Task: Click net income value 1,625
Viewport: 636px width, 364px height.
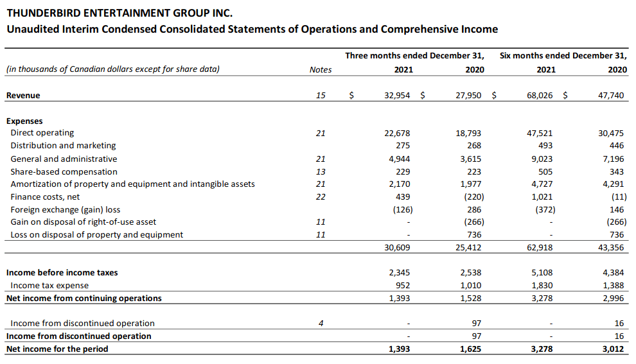Action: [x=470, y=349]
